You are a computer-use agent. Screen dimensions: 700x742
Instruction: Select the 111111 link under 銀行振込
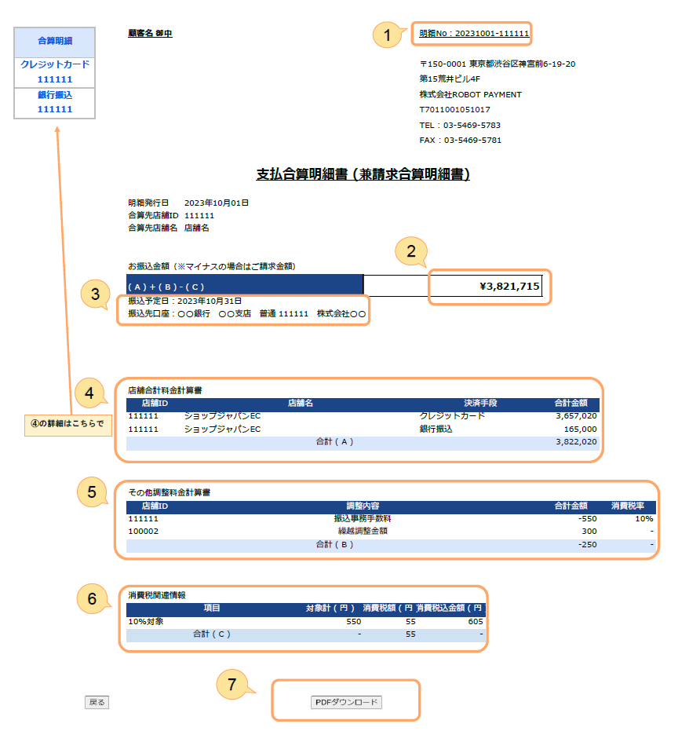55,109
